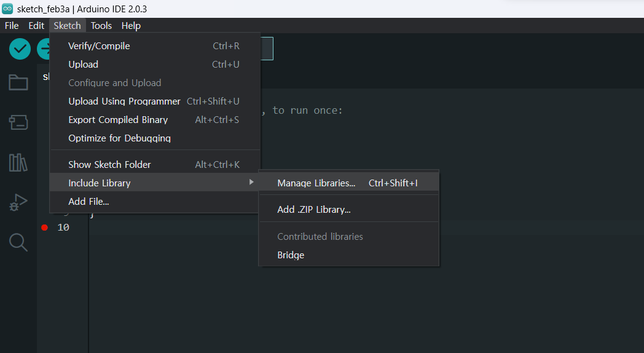Screen dimensions: 644x353
Task: Open the Tools menu
Action: tap(101, 25)
